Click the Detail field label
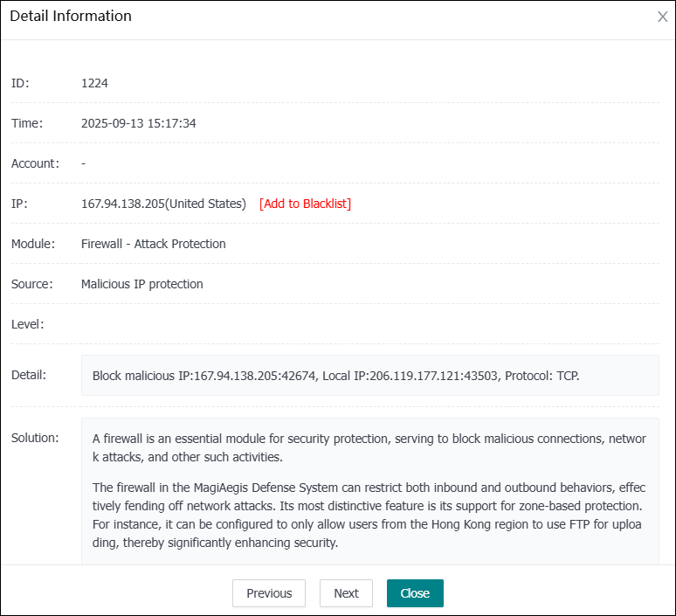Image resolution: width=676 pixels, height=616 pixels. coord(29,375)
